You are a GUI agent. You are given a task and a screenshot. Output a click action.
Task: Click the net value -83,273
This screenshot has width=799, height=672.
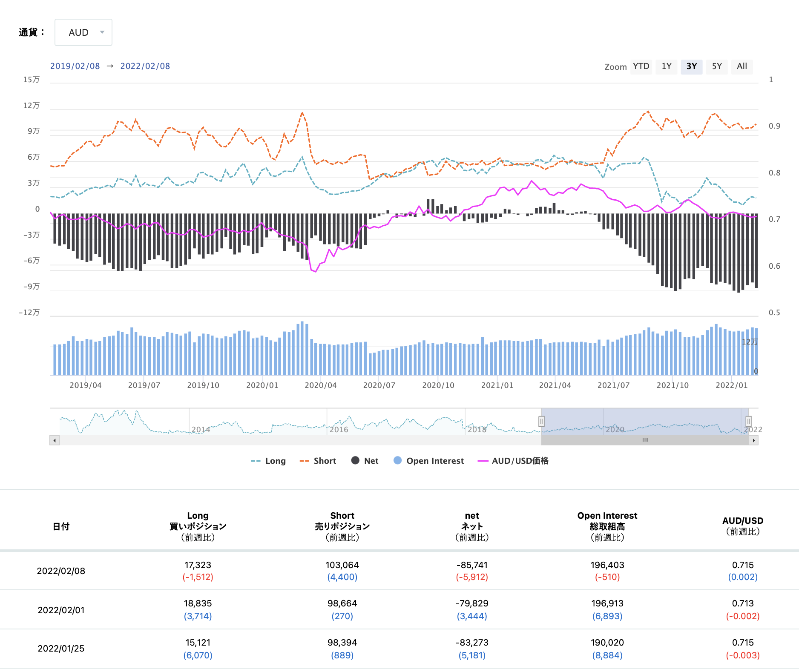(472, 643)
